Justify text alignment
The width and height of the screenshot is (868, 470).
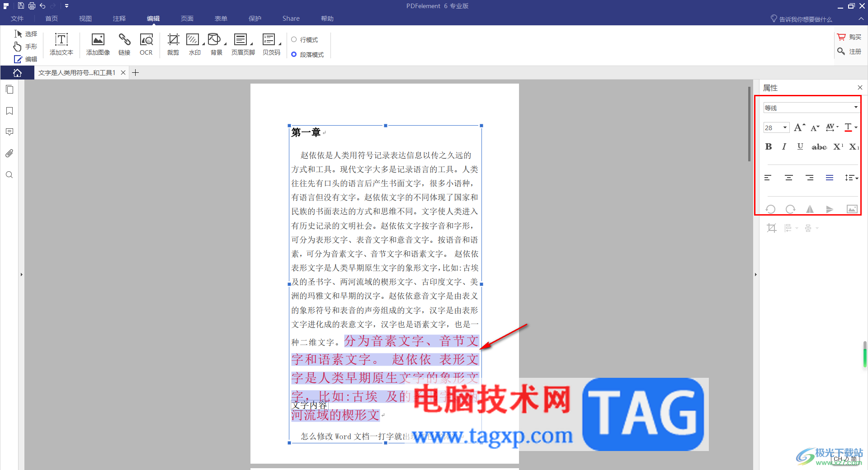[x=829, y=178]
